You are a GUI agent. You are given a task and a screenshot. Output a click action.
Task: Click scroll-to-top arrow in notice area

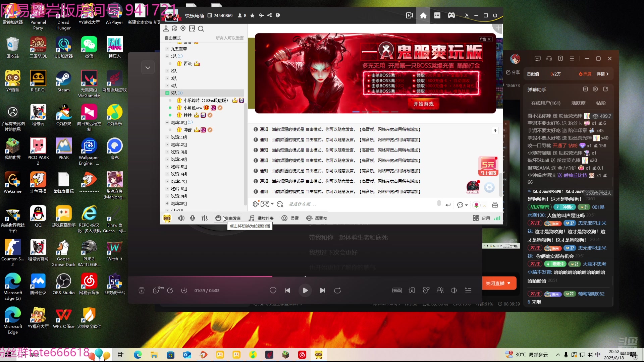tap(495, 131)
